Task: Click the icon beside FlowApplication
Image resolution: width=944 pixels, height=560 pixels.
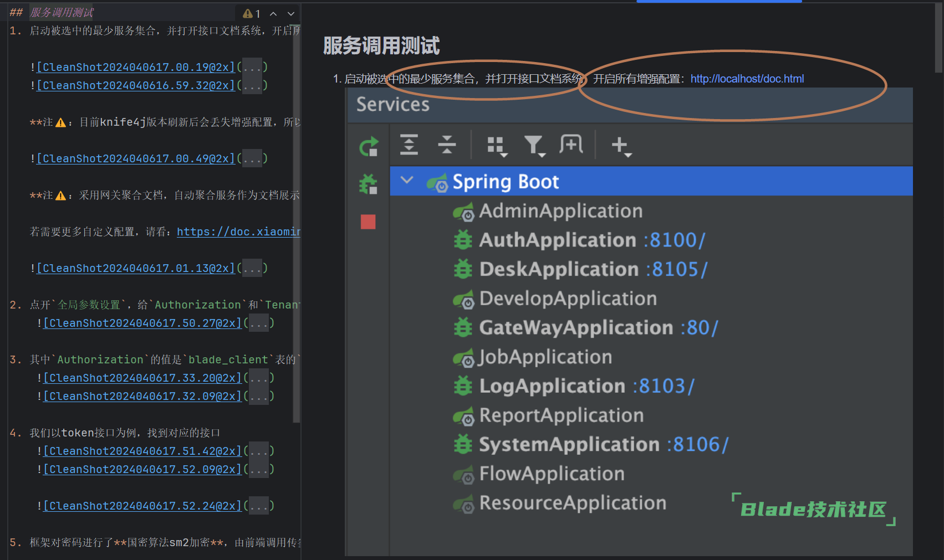Action: (x=464, y=475)
